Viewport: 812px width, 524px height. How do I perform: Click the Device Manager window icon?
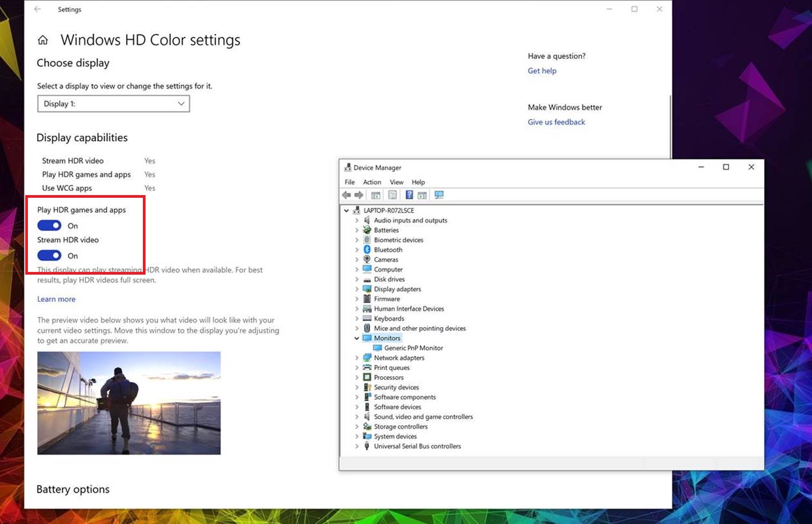coord(347,167)
